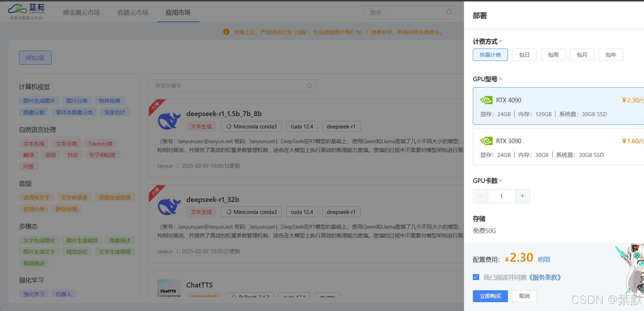Click the search magnifier icon in top bar
The width and height of the screenshot is (644, 311).
point(449,12)
